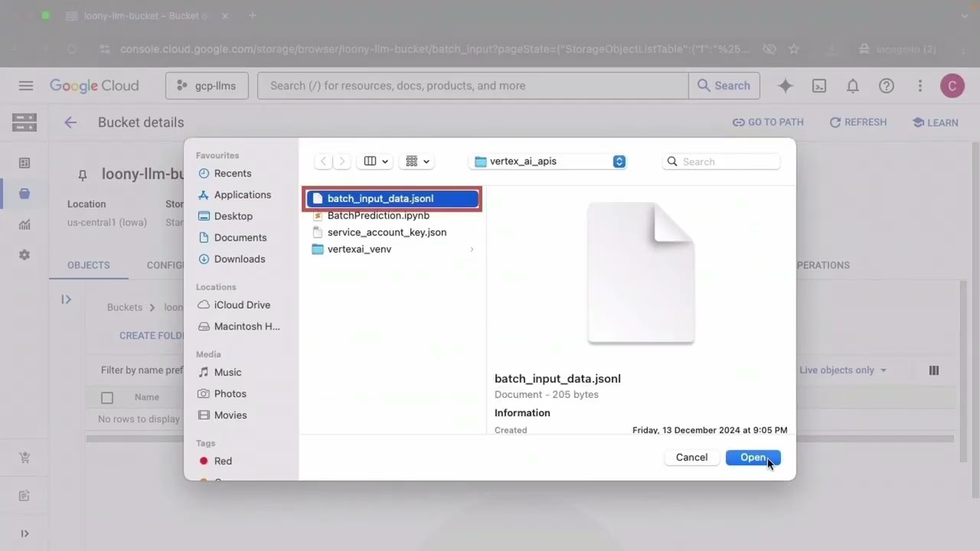Open the Marketplace cart icon in the left rail
This screenshot has width=980, height=551.
point(24,458)
